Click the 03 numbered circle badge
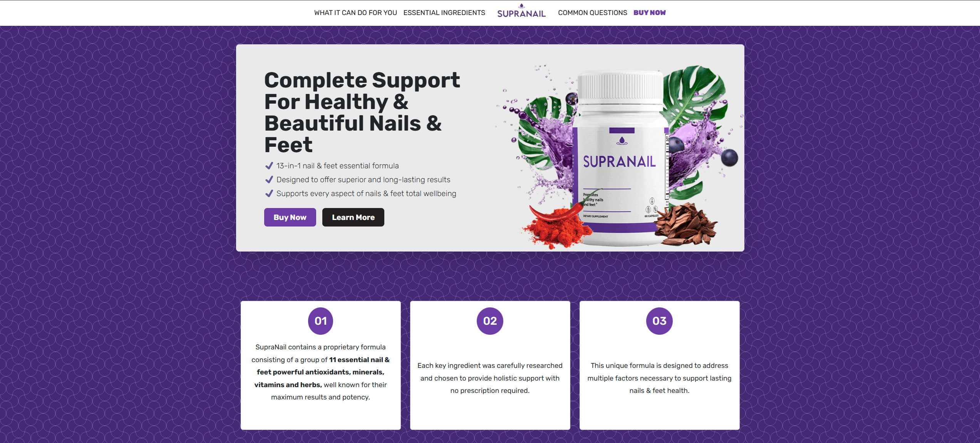 [659, 321]
